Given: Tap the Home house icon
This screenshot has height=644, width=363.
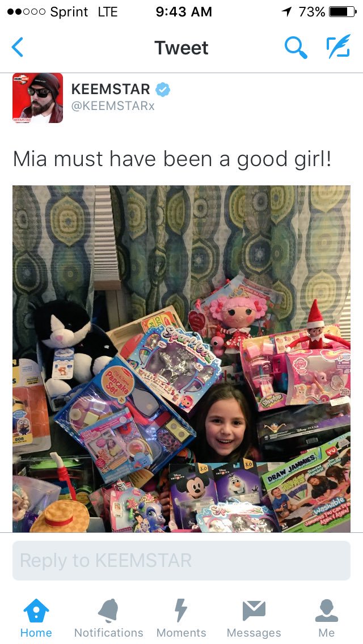Looking at the screenshot, I should coord(36,611).
